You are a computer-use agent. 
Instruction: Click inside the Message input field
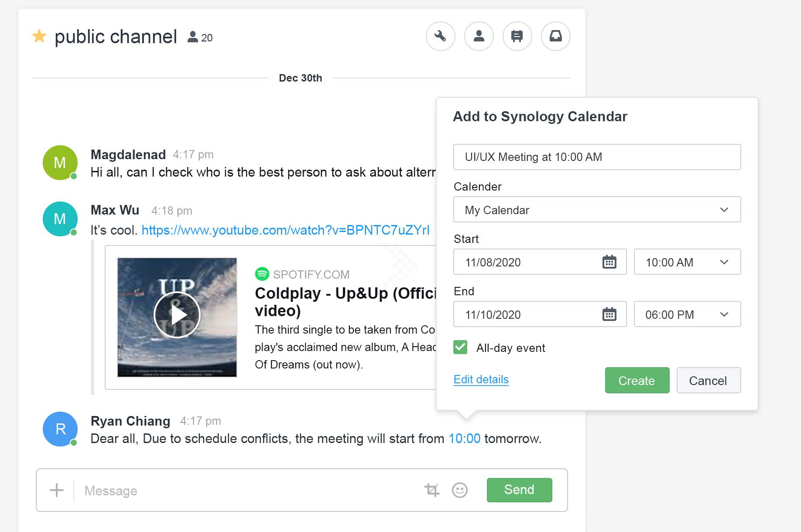point(218,490)
